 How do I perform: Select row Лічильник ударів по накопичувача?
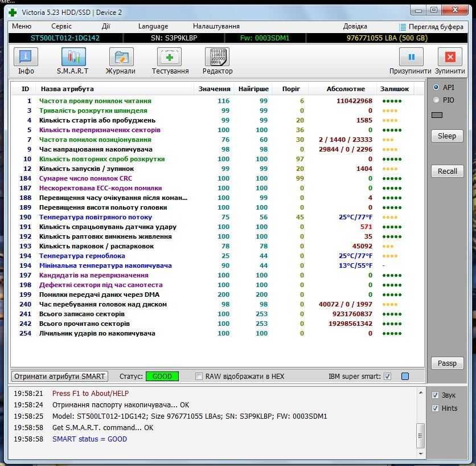[x=217, y=333]
